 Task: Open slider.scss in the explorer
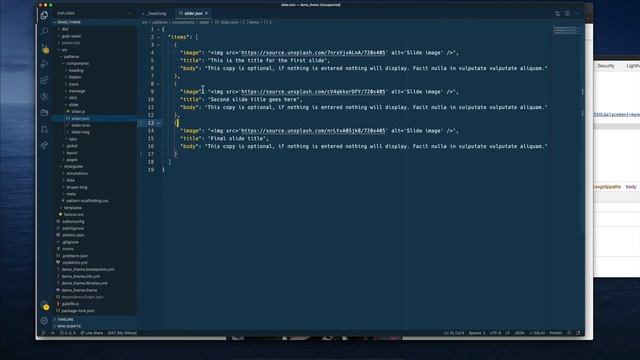[x=80, y=125]
